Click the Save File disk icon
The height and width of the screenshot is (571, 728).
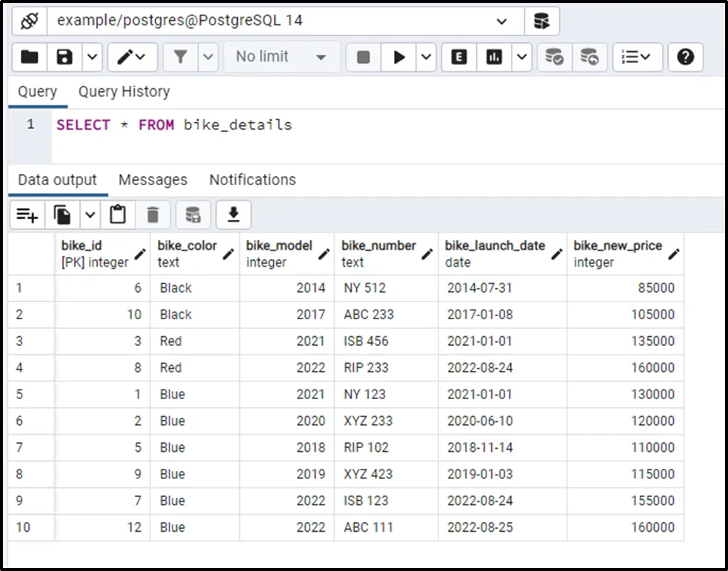(64, 57)
